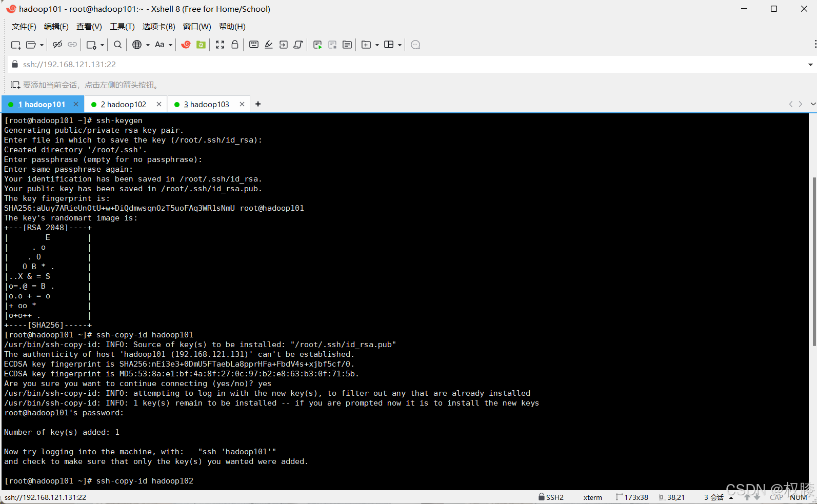Viewport: 817px width, 504px height.
Task: Click the status bar down arrow icon
Action: pos(757,497)
